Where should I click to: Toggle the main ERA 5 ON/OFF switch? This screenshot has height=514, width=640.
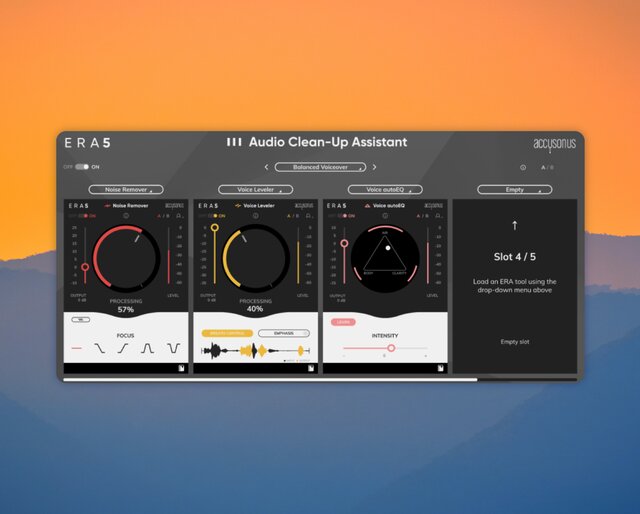[x=82, y=167]
